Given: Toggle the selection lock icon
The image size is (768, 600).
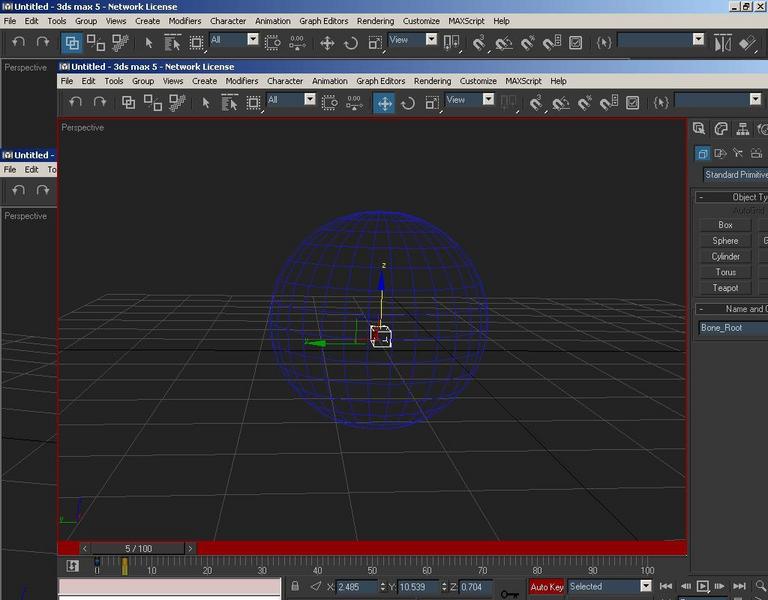Looking at the screenshot, I should 295,586.
